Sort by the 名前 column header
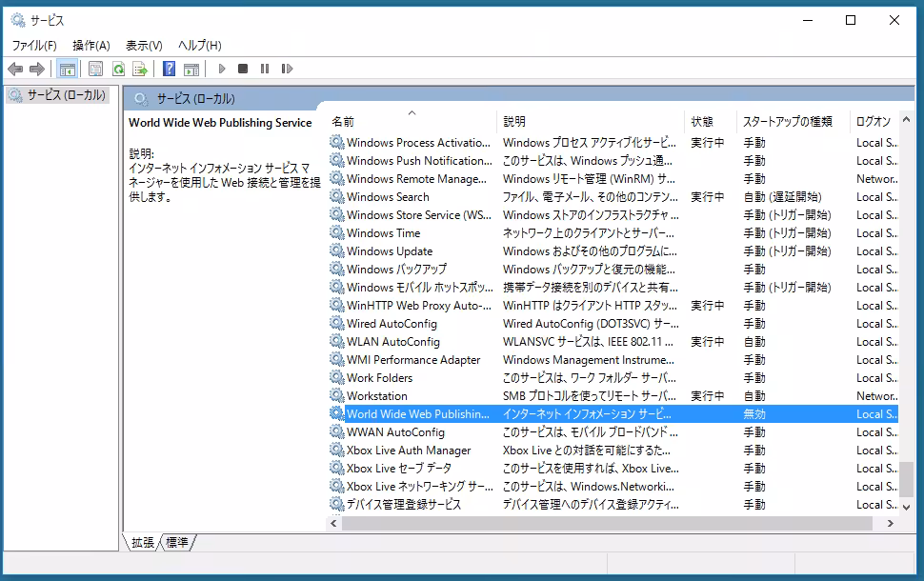The image size is (924, 581). 412,121
